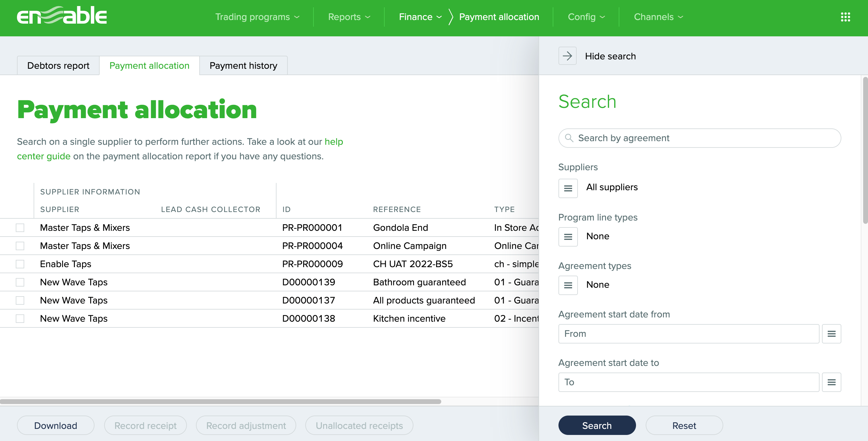Screen dimensions: 868x441
Task: Focus the To date input
Action: click(x=688, y=382)
